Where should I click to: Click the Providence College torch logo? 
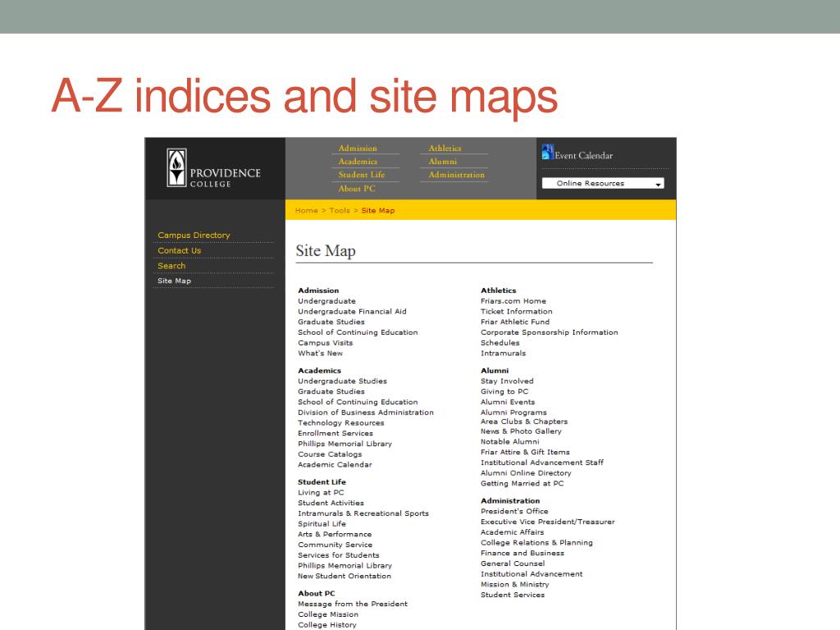point(176,167)
